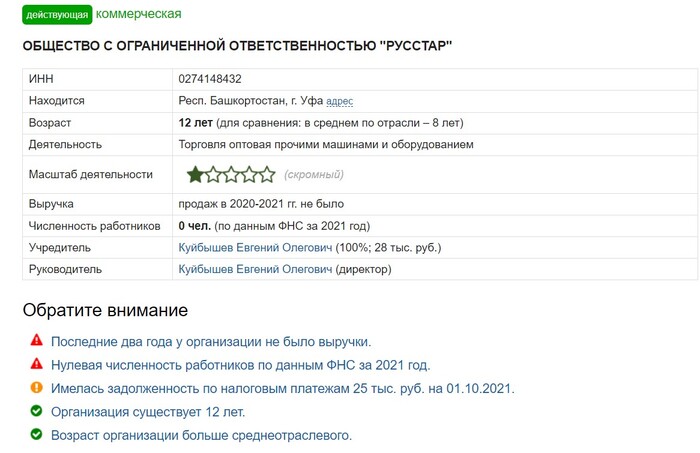Open 'Организация существует 12 лет' notice

pos(148,411)
